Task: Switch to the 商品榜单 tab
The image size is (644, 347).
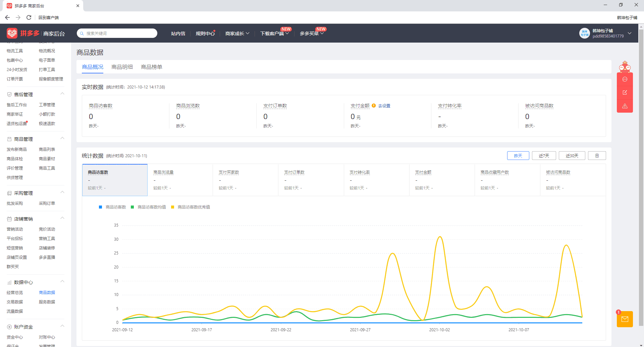Action: [152, 67]
